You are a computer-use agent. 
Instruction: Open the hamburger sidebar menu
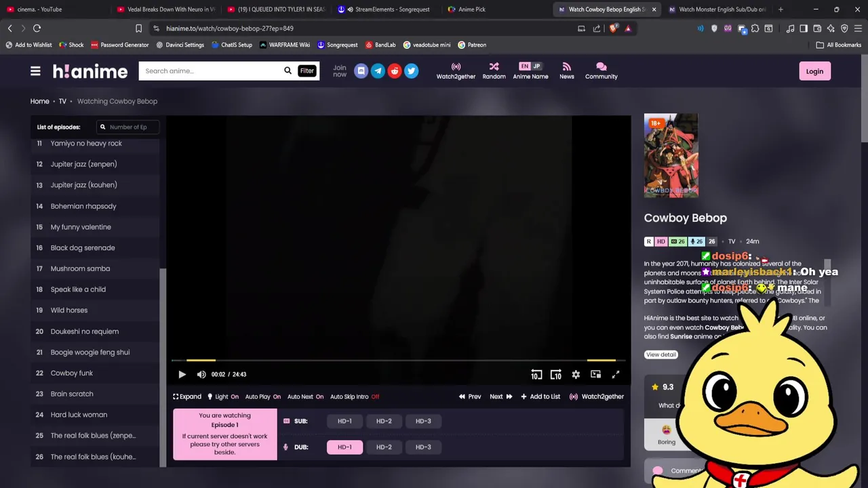click(x=35, y=71)
